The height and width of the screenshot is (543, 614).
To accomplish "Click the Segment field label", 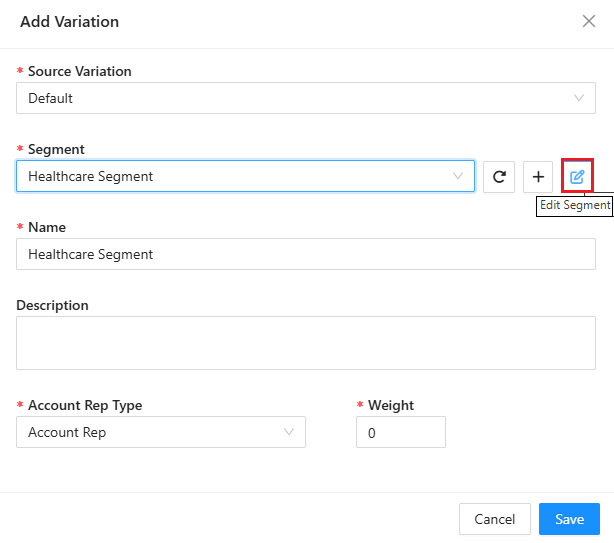I will (x=56, y=149).
